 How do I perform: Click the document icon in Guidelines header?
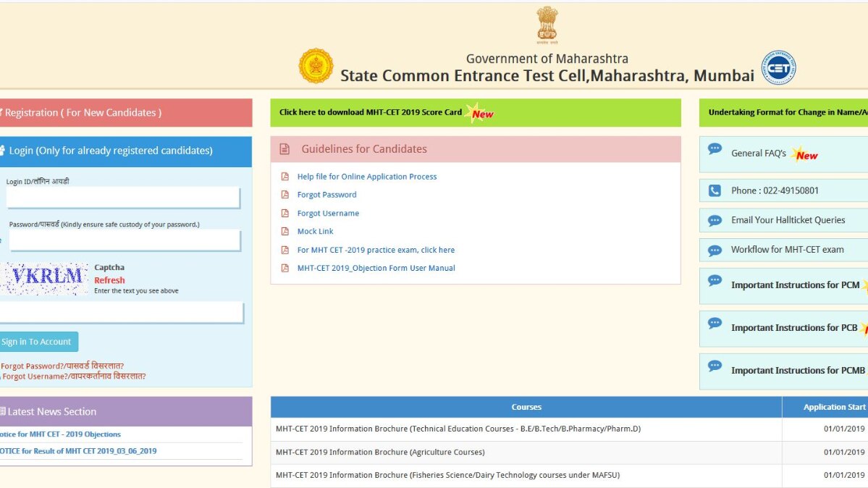285,149
